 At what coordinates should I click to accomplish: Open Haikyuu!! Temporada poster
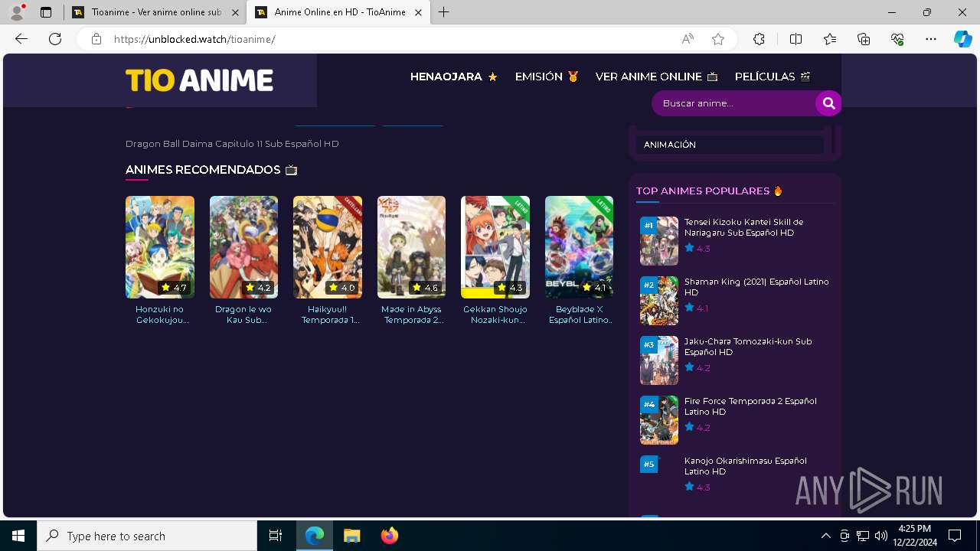(328, 247)
